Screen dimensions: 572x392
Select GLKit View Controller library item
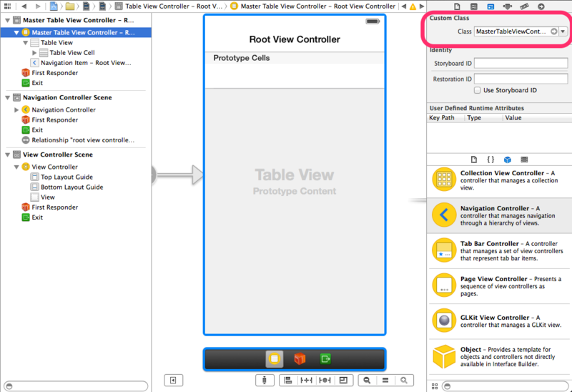click(x=499, y=321)
